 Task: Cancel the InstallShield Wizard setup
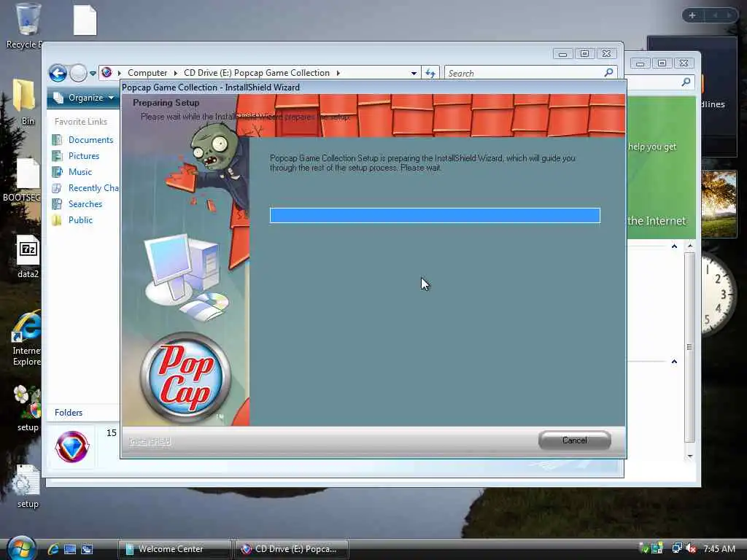pos(575,440)
